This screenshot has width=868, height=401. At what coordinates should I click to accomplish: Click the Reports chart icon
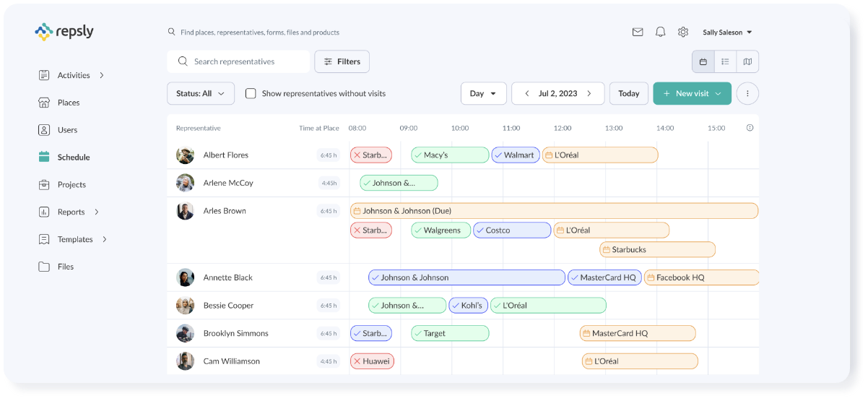click(x=44, y=212)
